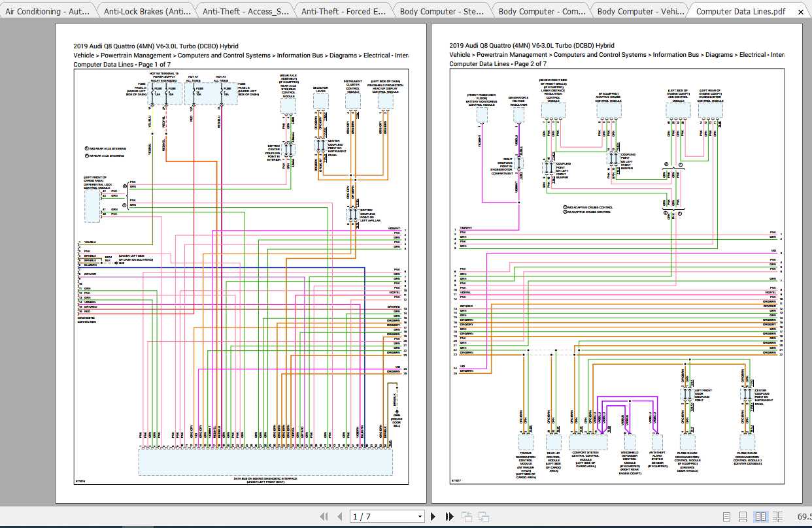This screenshot has width=812, height=528.
Task: Go to the previous page
Action: (340, 516)
